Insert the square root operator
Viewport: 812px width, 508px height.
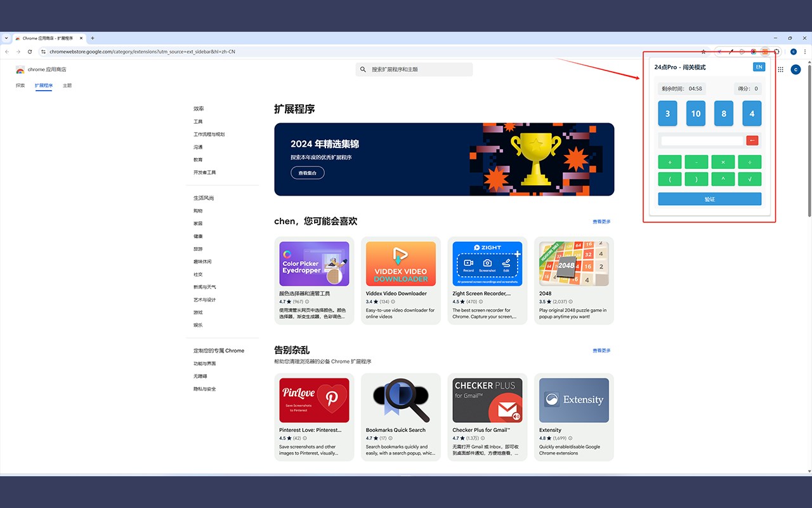(749, 179)
